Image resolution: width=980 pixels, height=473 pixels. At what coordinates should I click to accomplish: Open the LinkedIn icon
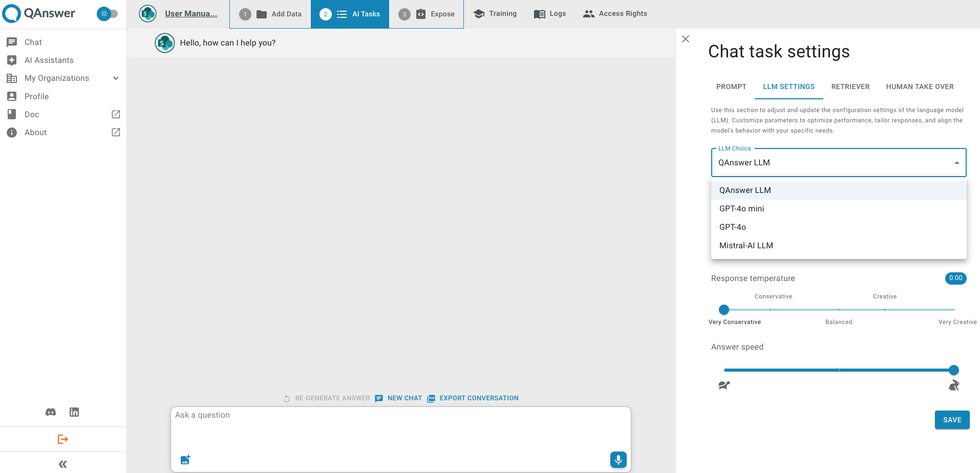[74, 412]
